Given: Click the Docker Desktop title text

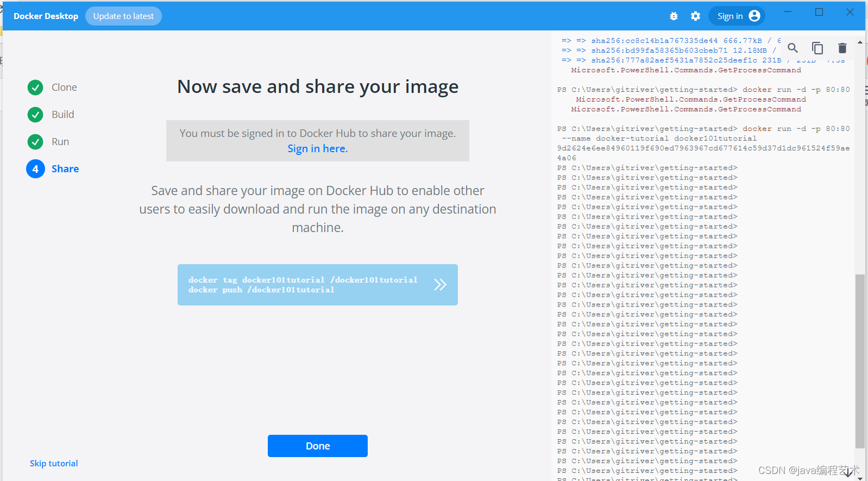Looking at the screenshot, I should [46, 16].
